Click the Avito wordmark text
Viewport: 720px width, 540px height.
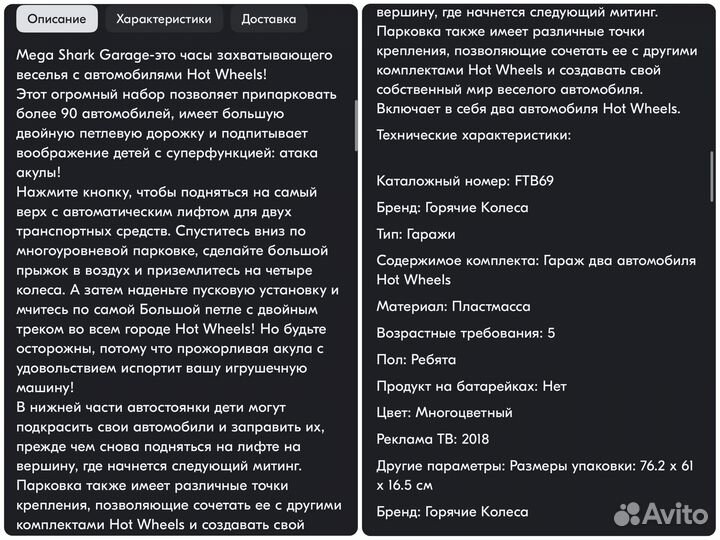click(x=675, y=513)
